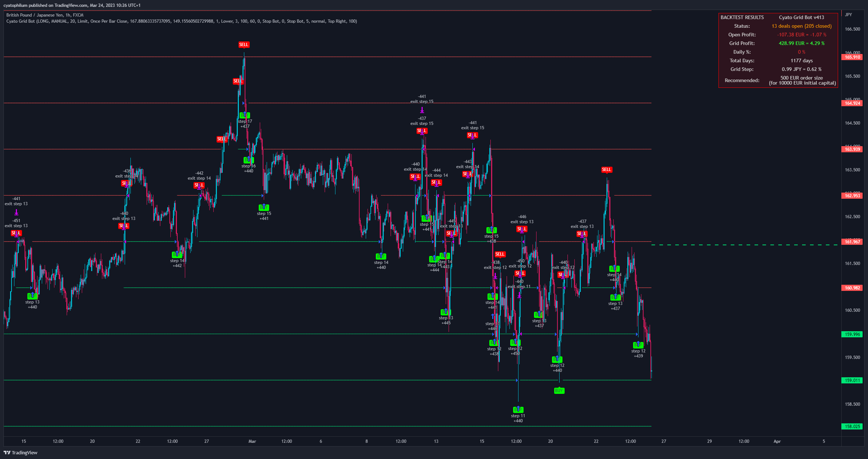The width and height of the screenshot is (868, 459).
Task: Click the SELL marker under -437 exit step 15
Action: 422,131
